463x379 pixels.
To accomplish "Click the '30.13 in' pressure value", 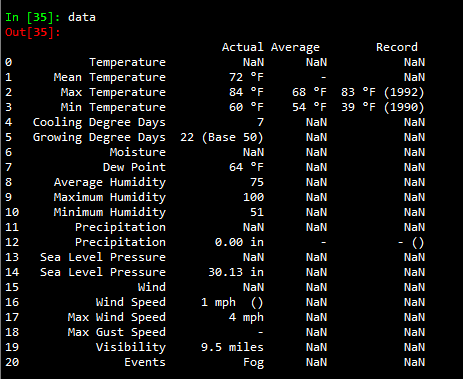I will point(236,272).
